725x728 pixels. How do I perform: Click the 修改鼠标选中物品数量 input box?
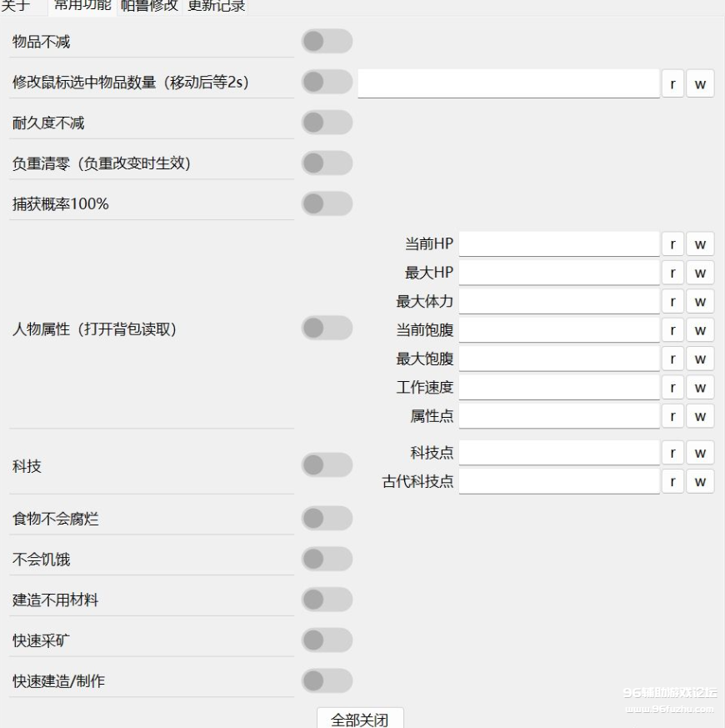click(508, 83)
